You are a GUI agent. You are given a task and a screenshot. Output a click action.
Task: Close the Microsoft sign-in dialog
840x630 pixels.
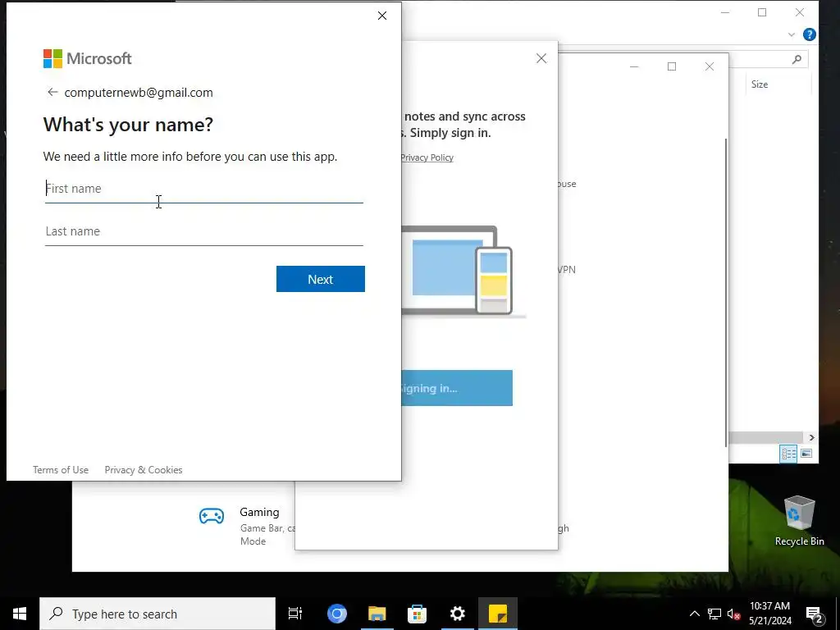pos(382,16)
